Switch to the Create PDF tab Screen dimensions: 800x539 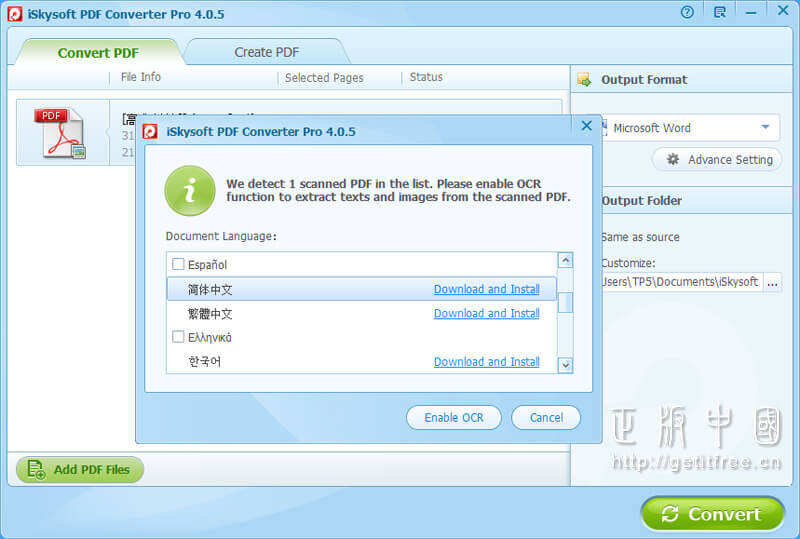coord(266,52)
